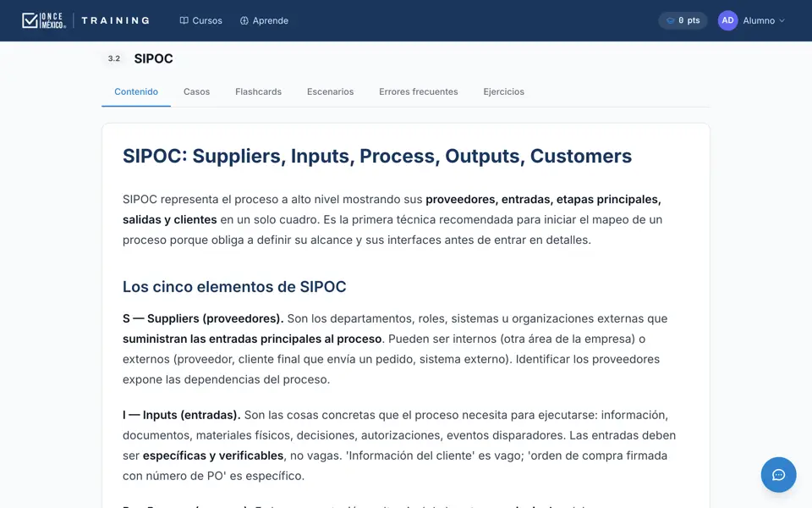This screenshot has width=812, height=508.
Task: Click bold phrase salidas y clientes
Action: coord(170,220)
